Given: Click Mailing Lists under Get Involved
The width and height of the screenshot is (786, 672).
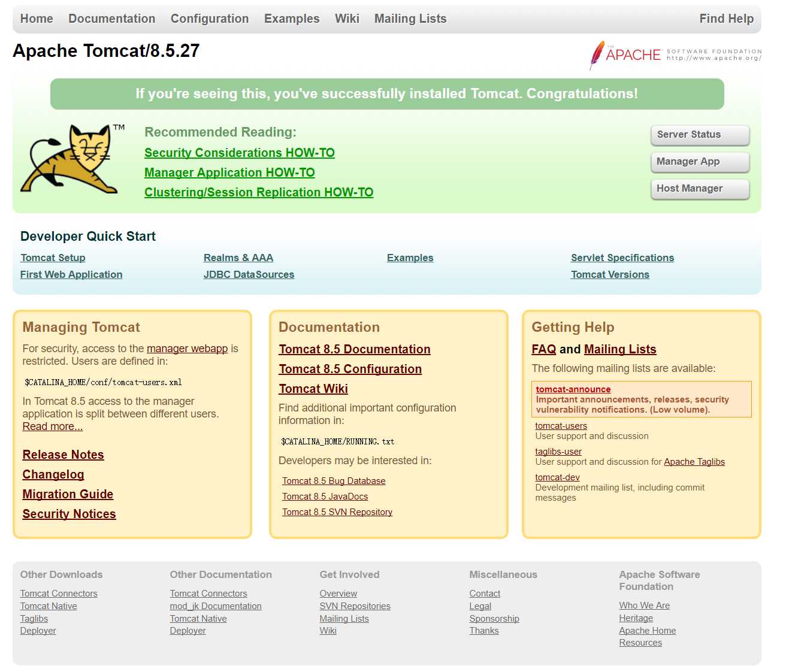Looking at the screenshot, I should click(344, 619).
